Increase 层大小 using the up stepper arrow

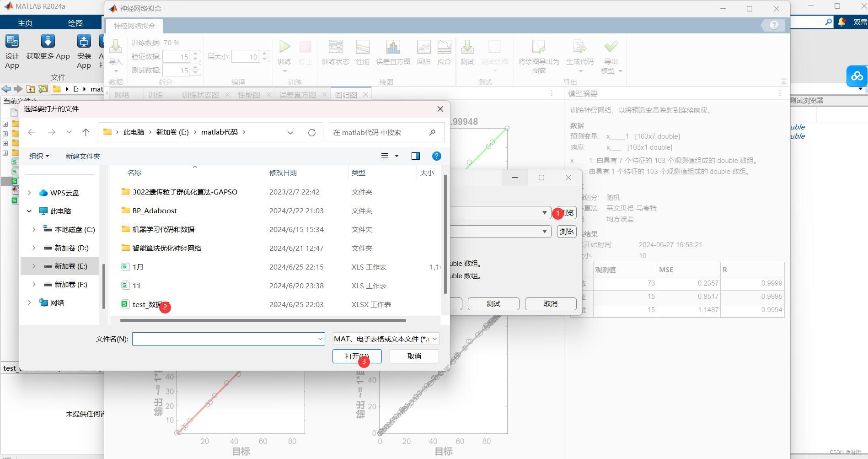264,54
